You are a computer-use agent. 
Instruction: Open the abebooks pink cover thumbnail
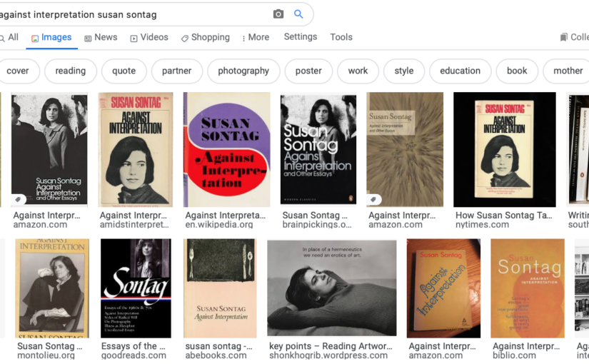pos(220,288)
